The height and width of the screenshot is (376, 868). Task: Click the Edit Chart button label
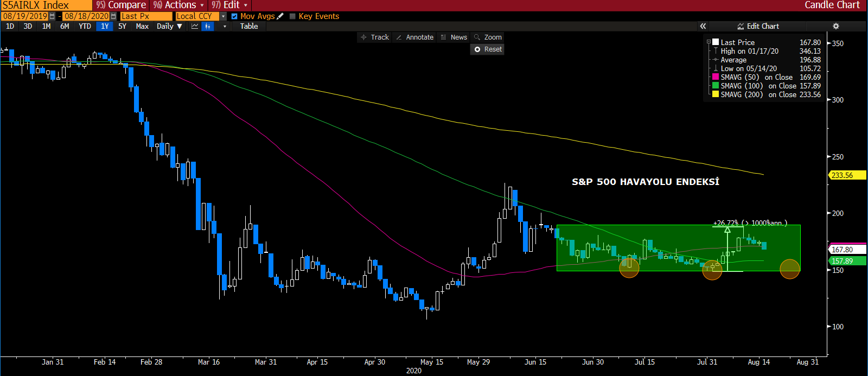pyautogui.click(x=763, y=26)
